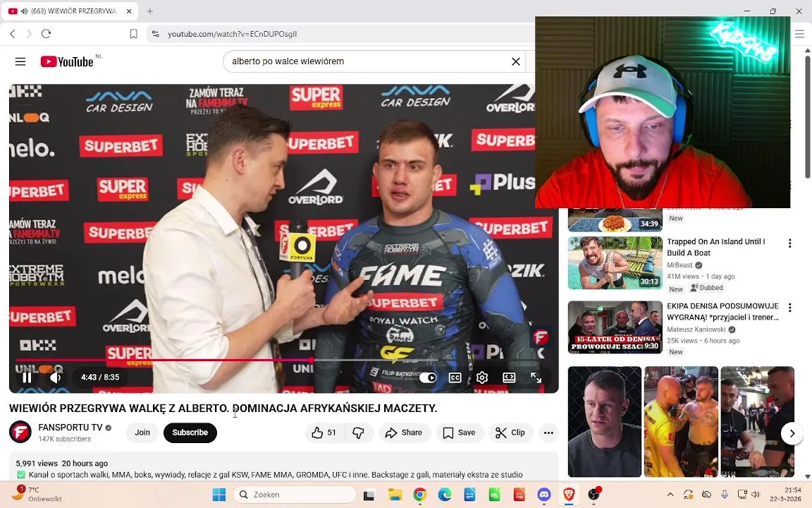Dislike this video
The height and width of the screenshot is (508, 812).
tap(358, 433)
